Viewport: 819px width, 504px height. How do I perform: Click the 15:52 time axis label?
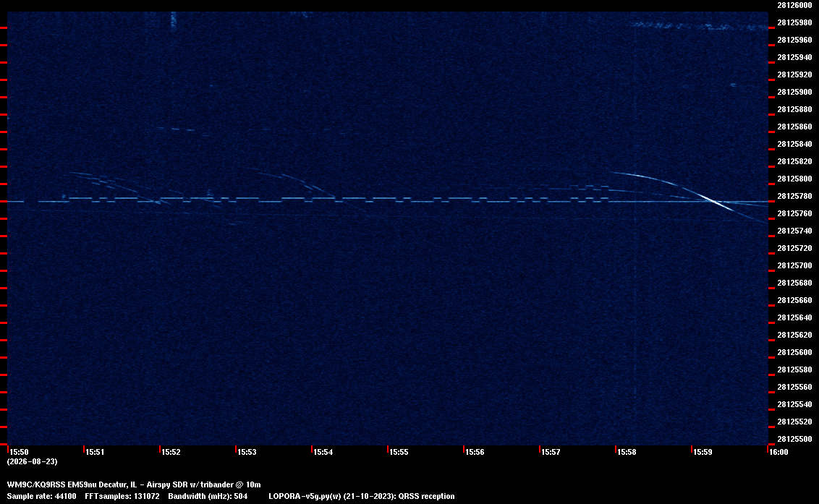(171, 452)
